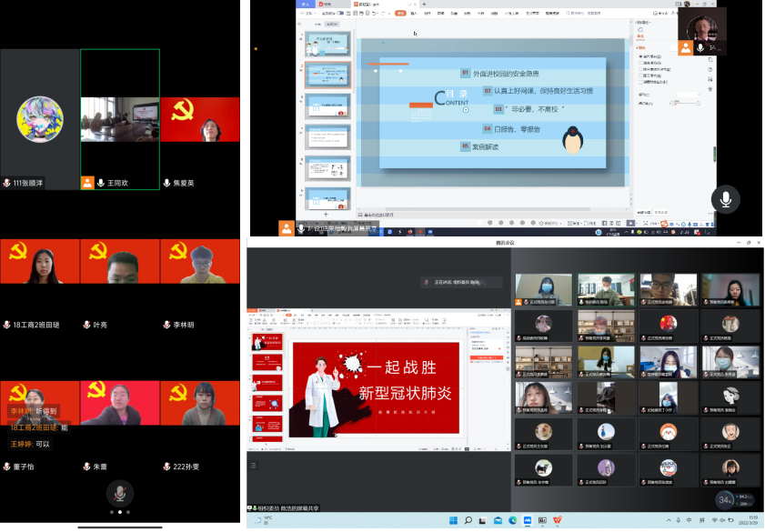Viewport: 765px width, 532px height.
Task: Select 王同欢's video tile
Action: pyautogui.click(x=120, y=119)
